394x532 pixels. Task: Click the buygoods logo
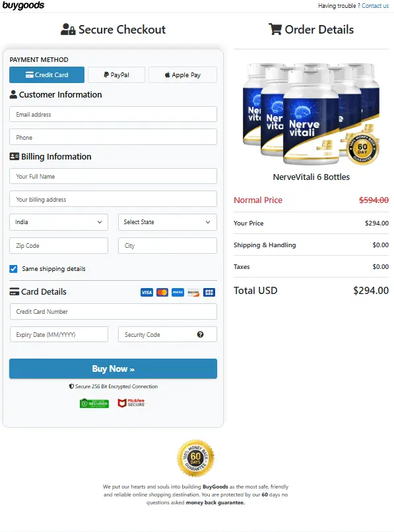tap(23, 5)
